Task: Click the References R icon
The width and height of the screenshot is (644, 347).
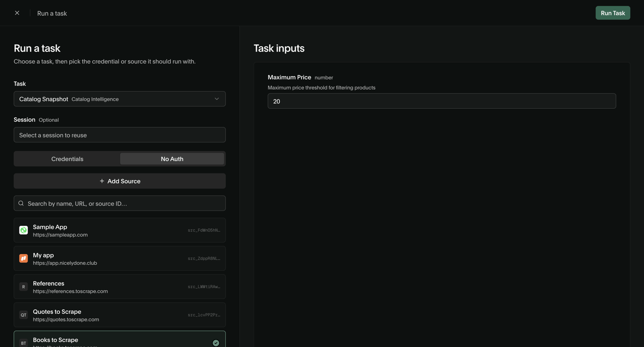Action: (x=23, y=286)
